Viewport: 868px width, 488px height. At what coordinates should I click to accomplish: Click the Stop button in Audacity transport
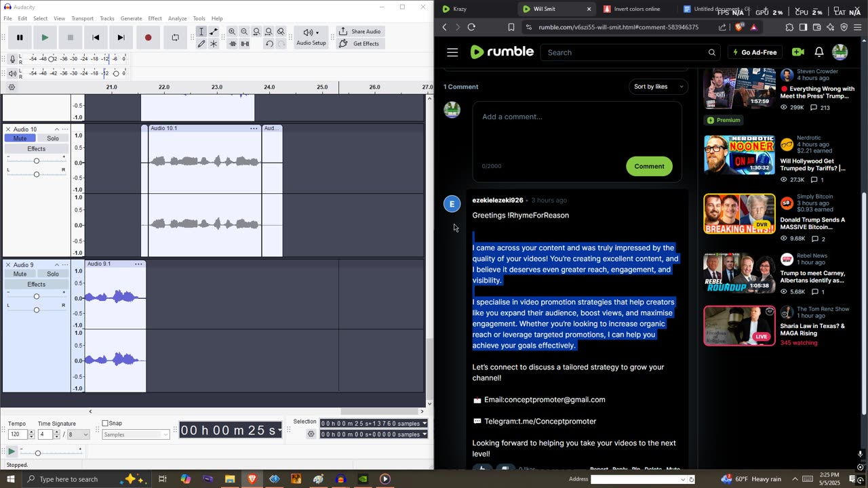click(x=70, y=37)
